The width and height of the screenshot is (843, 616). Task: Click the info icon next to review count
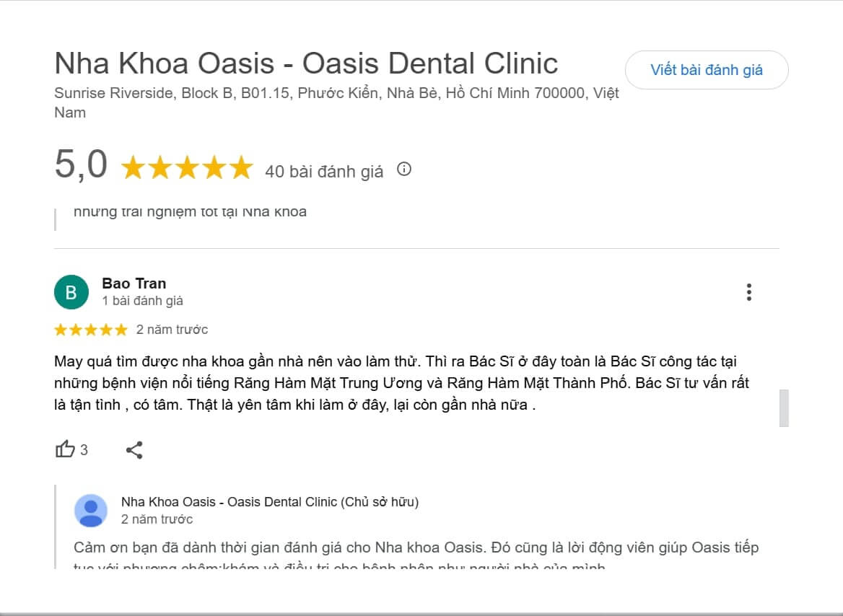pyautogui.click(x=404, y=170)
